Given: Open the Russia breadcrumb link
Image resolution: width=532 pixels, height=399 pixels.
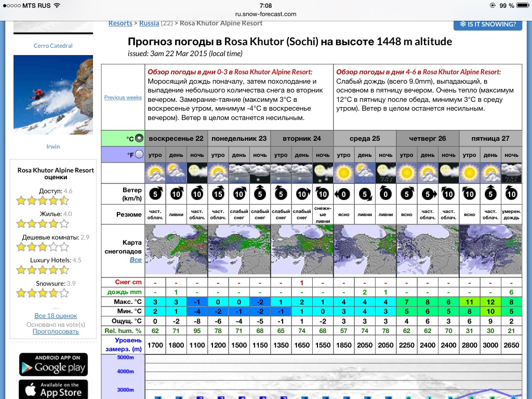Looking at the screenshot, I should click(x=149, y=23).
